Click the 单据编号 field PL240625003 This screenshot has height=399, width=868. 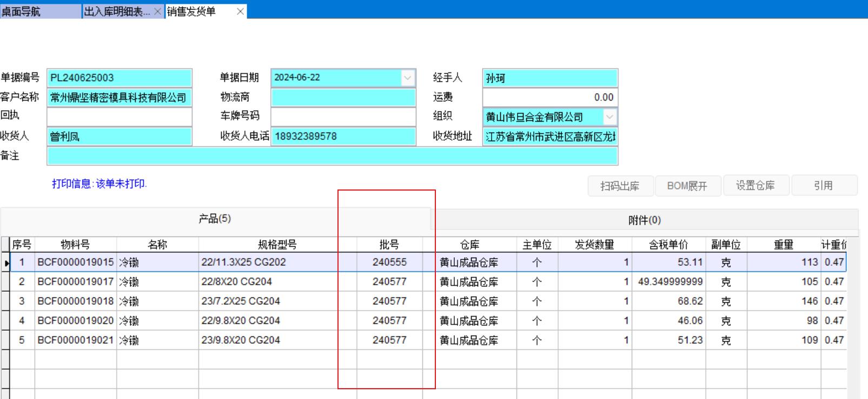click(119, 78)
